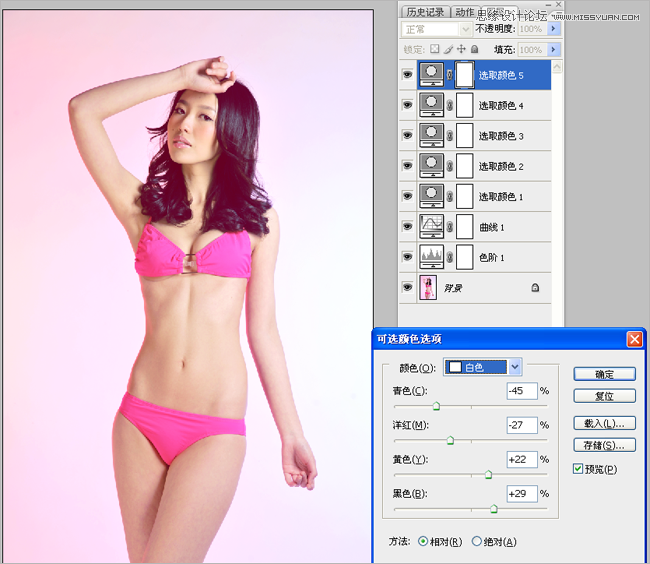
Task: Click the 青色 cyan slider handle
Action: pyautogui.click(x=436, y=406)
